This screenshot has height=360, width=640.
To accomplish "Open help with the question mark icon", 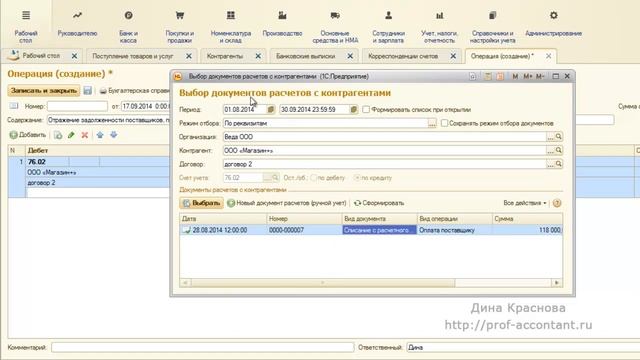I will pyautogui.click(x=557, y=203).
